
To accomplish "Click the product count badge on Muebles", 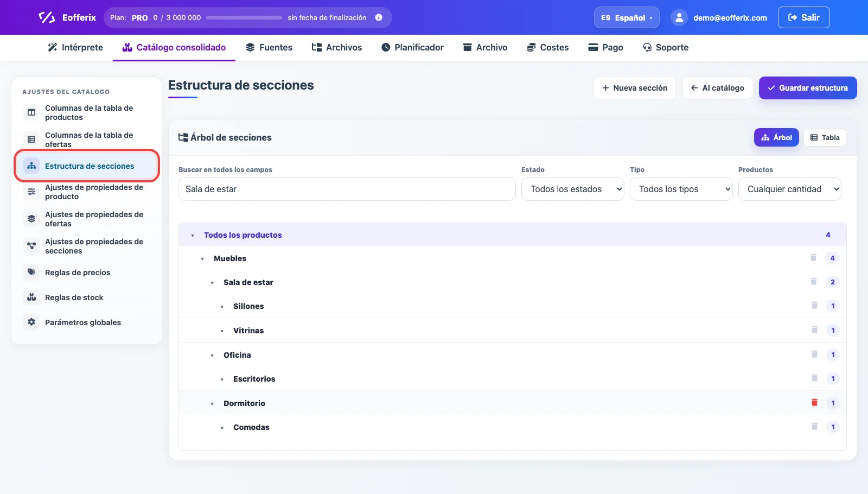I will click(832, 258).
